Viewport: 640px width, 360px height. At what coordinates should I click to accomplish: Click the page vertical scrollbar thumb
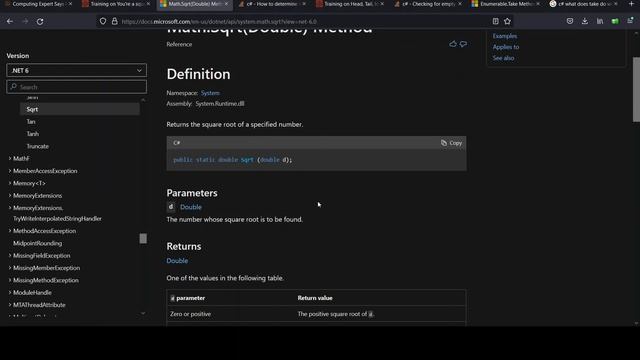coord(636,89)
